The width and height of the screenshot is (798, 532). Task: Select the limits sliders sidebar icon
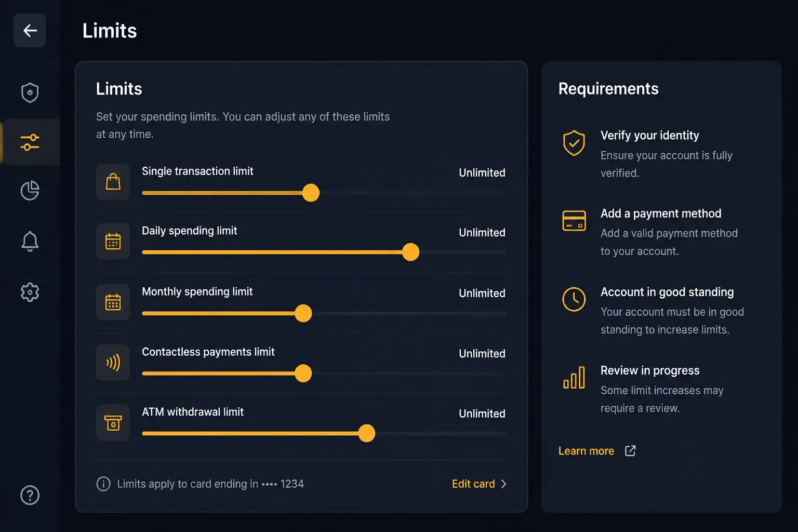click(x=30, y=142)
